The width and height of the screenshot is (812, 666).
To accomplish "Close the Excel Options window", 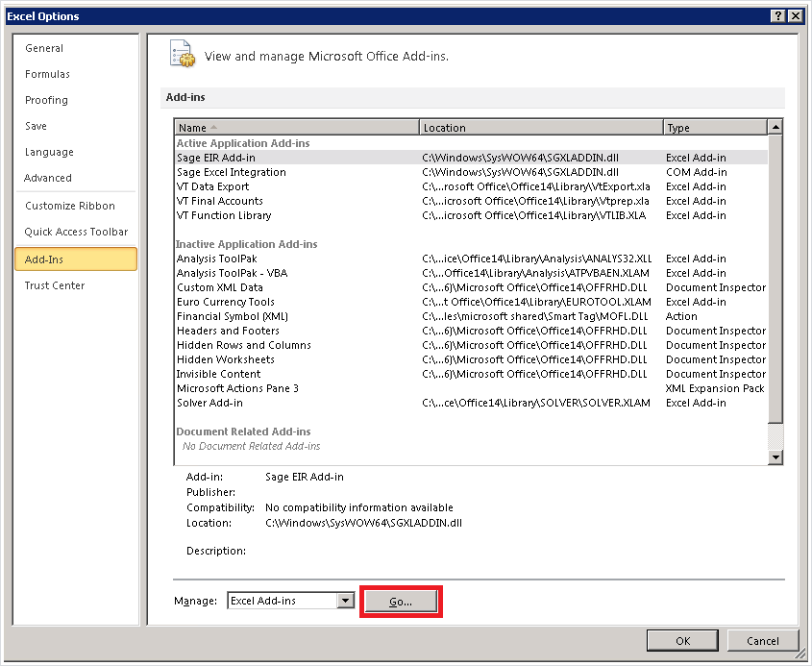I will [796, 16].
